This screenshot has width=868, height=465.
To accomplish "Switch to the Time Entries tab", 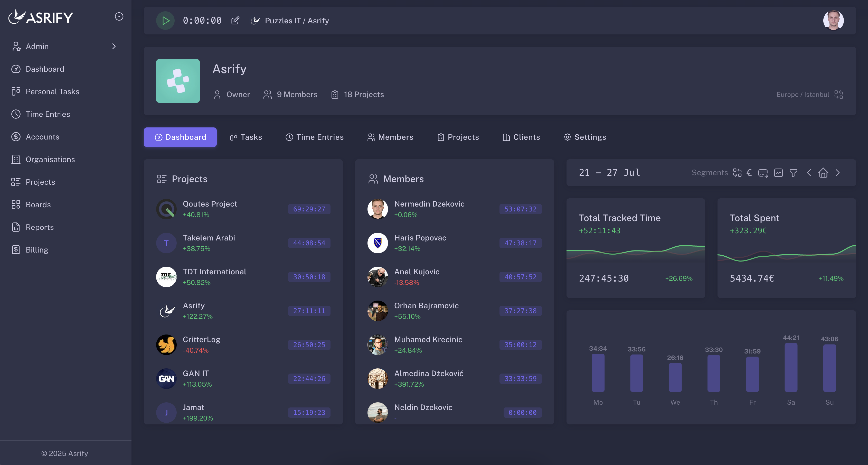I will coord(314,137).
